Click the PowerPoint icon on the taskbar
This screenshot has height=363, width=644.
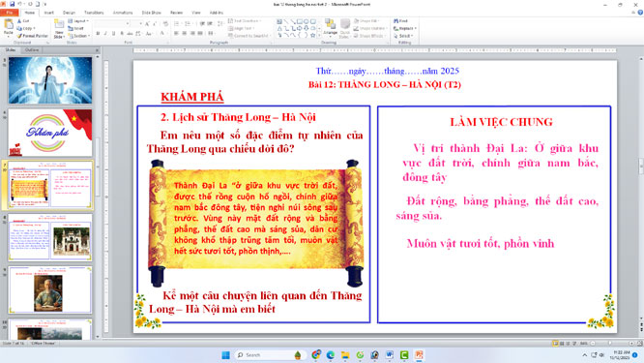point(419,355)
